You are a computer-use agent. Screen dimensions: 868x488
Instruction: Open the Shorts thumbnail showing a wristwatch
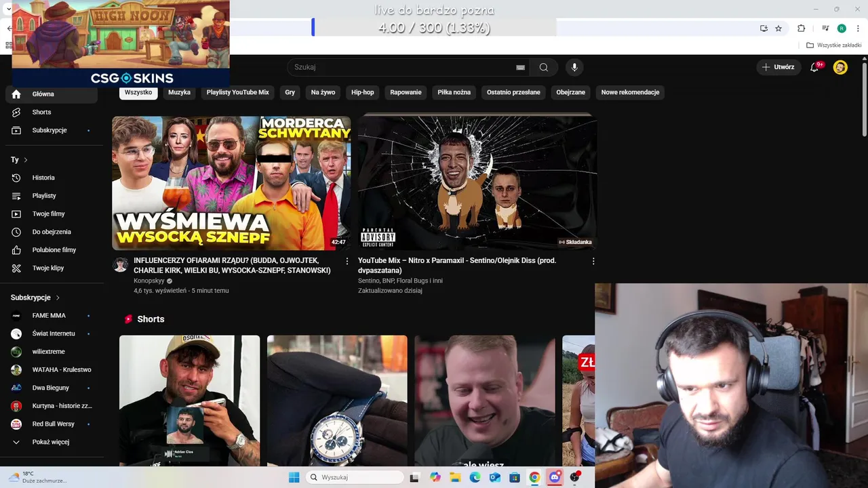click(337, 401)
